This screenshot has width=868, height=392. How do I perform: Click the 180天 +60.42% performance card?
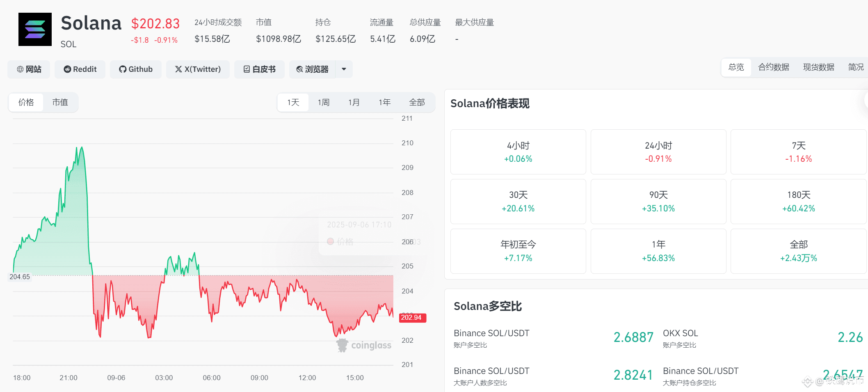coord(799,202)
